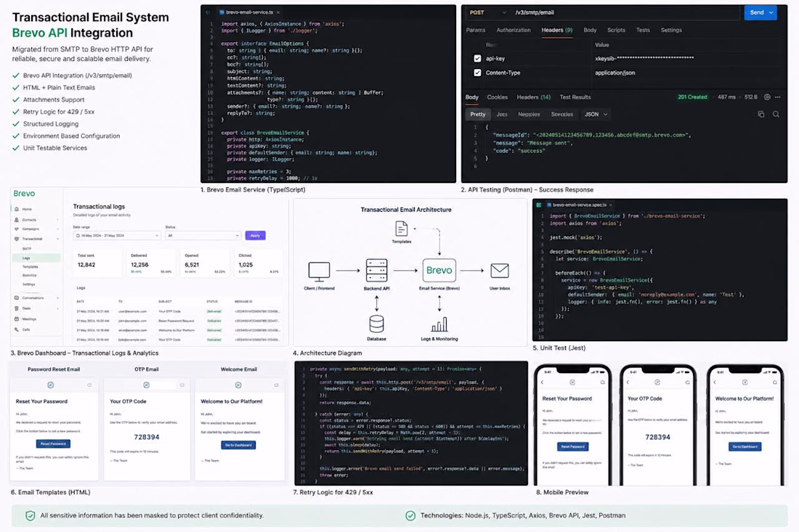The width and height of the screenshot is (799, 532).
Task: Click the application/json header value
Action: 615,73
